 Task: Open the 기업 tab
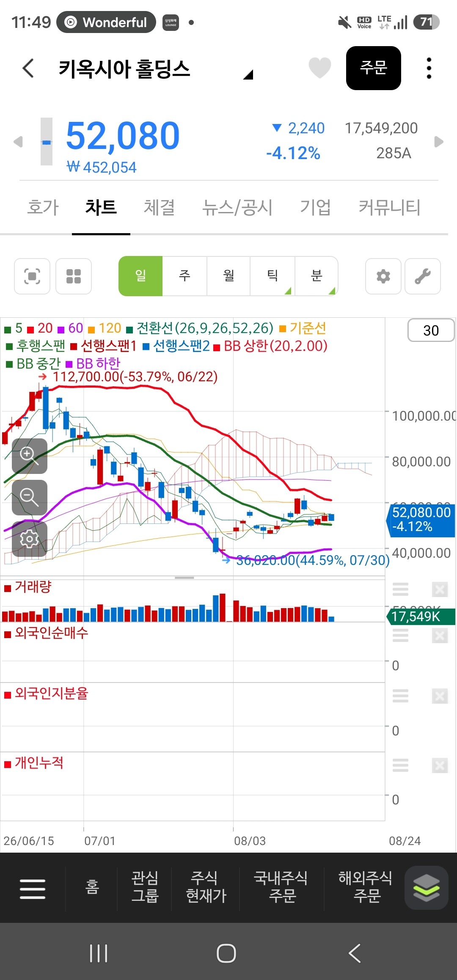tap(315, 207)
